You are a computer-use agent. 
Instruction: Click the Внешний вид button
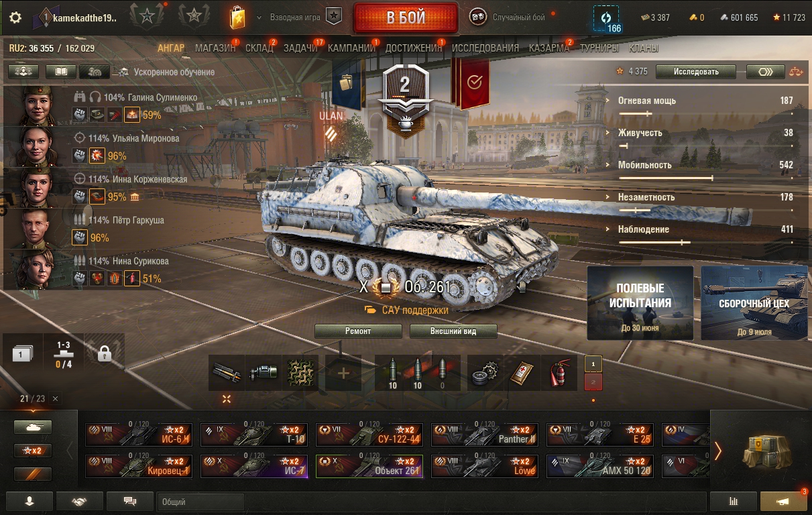point(453,331)
